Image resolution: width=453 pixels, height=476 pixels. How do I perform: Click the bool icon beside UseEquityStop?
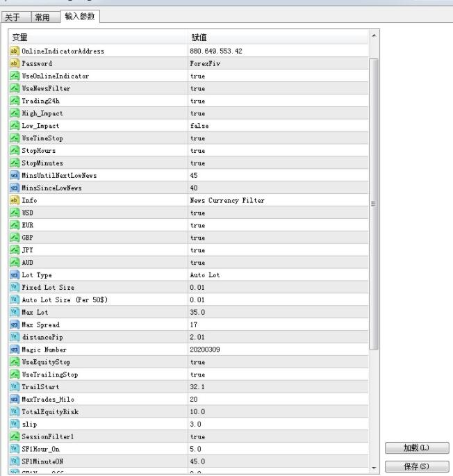(x=15, y=362)
